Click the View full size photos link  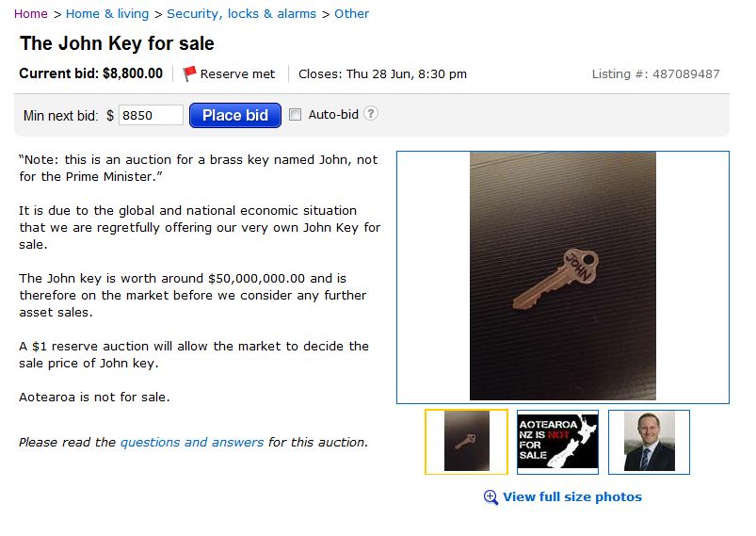pyautogui.click(x=572, y=497)
